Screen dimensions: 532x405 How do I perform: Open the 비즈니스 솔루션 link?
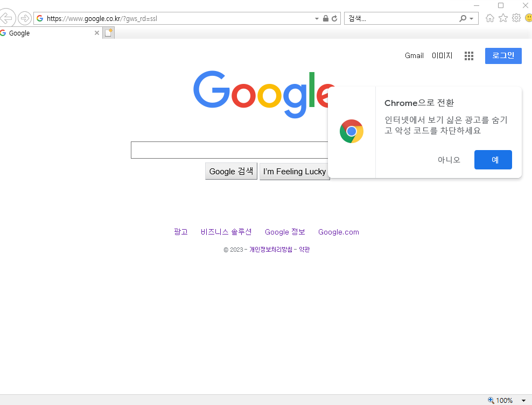(x=226, y=232)
